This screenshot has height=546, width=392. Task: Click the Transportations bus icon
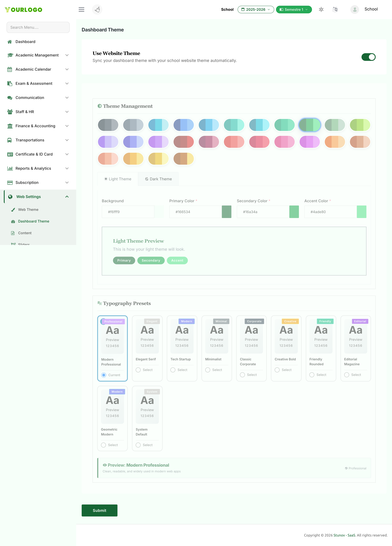click(x=10, y=140)
